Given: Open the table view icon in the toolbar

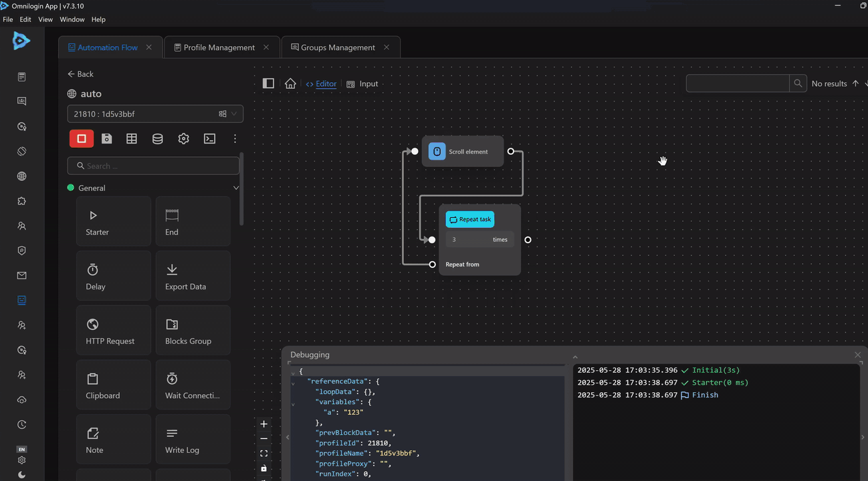Looking at the screenshot, I should pos(132,138).
